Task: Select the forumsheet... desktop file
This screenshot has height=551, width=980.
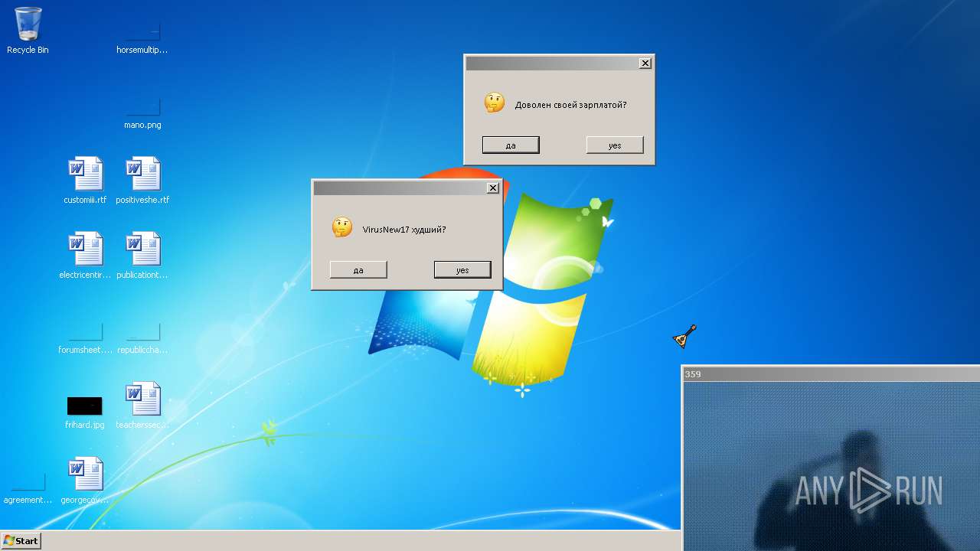Action: (85, 336)
